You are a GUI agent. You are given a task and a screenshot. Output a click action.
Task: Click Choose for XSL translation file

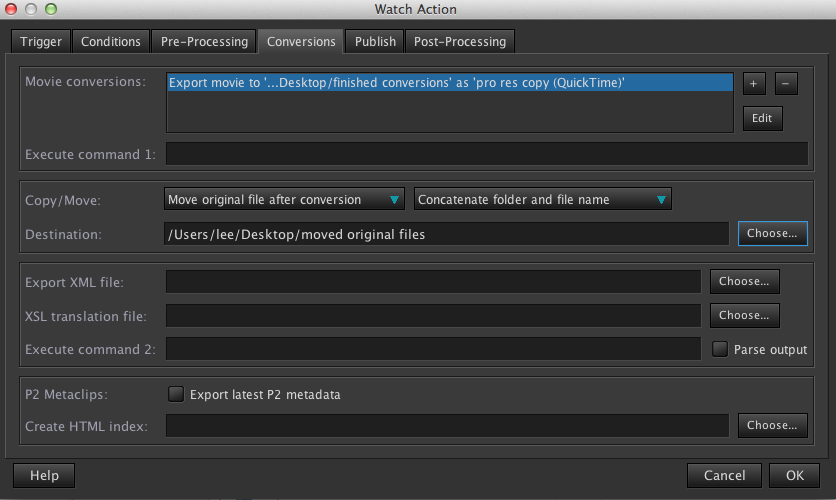[744, 315]
